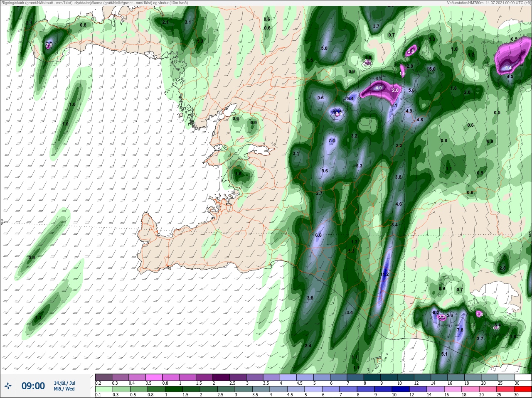This screenshot has width=532, height=398.
Task: Click the date text "14.júl./ Jul"
Action: [64, 383]
